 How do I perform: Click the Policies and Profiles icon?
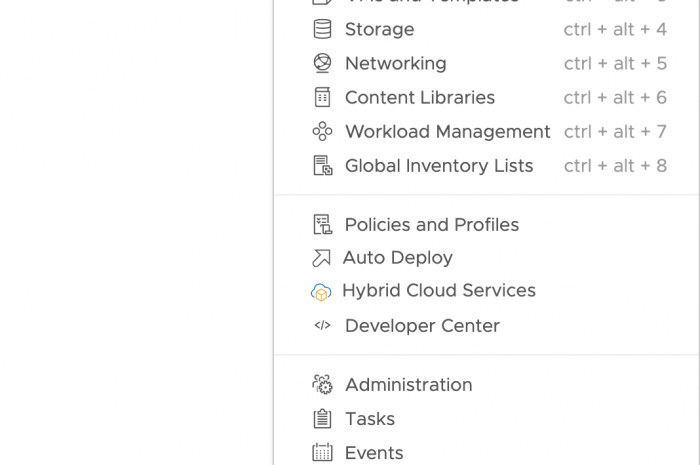tap(322, 224)
